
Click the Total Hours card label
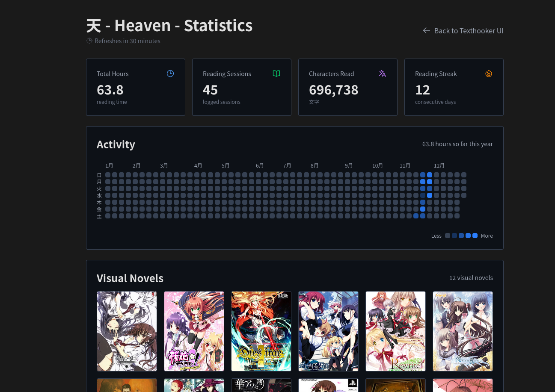113,74
